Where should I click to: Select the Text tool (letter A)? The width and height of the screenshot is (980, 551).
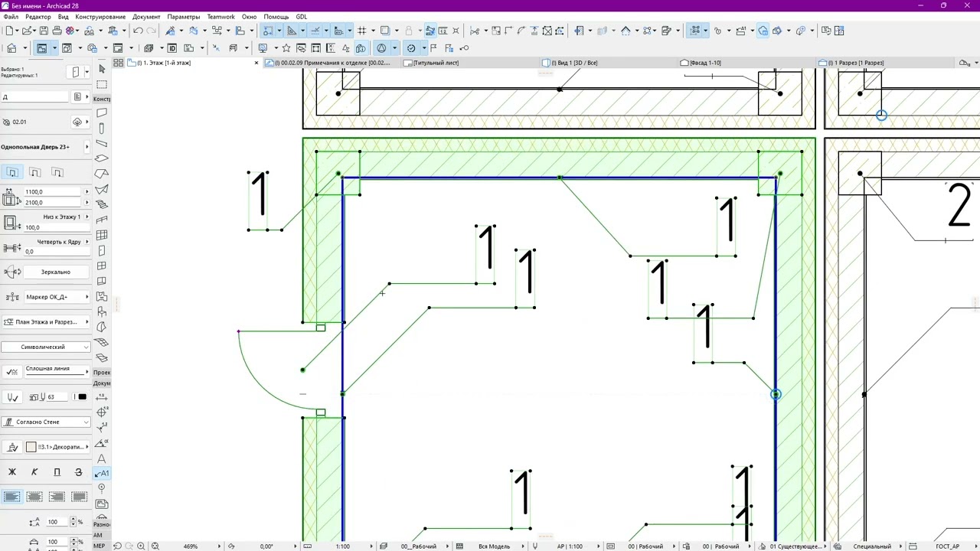point(102,458)
